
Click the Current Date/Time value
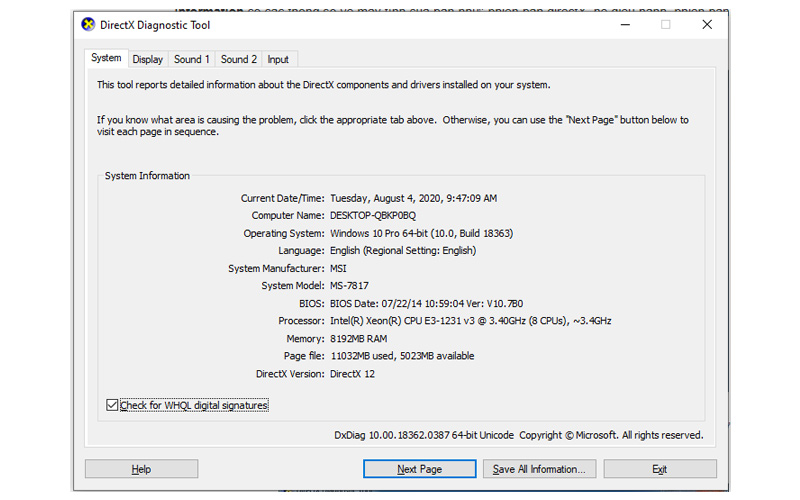tap(413, 198)
